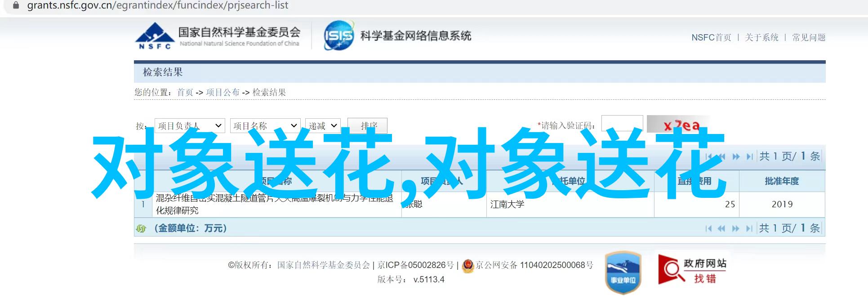
Task: Click the ISIS system logo
Action: (338, 35)
